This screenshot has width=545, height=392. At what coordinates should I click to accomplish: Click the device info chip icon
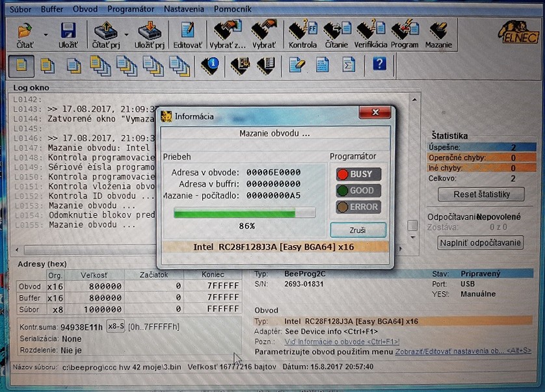point(210,65)
